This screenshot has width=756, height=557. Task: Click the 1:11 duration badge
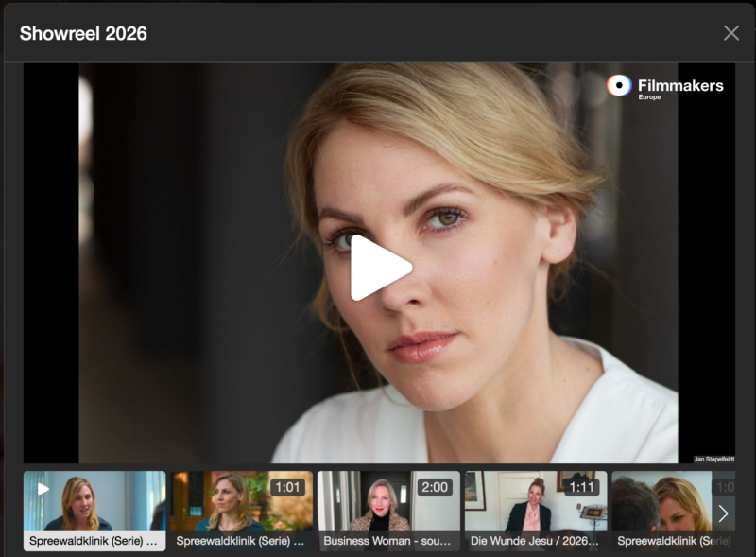581,487
